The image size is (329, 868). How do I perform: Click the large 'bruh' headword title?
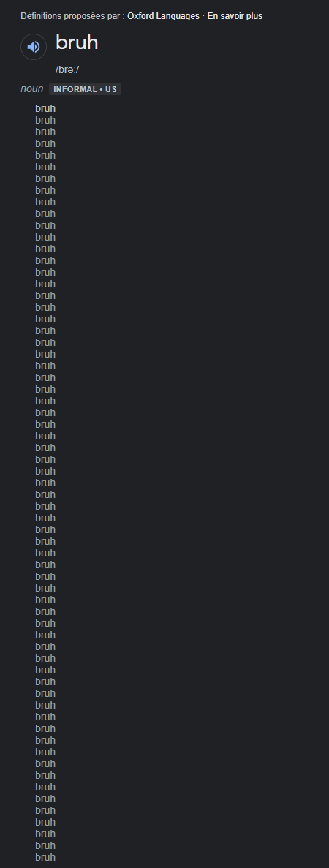tap(77, 42)
